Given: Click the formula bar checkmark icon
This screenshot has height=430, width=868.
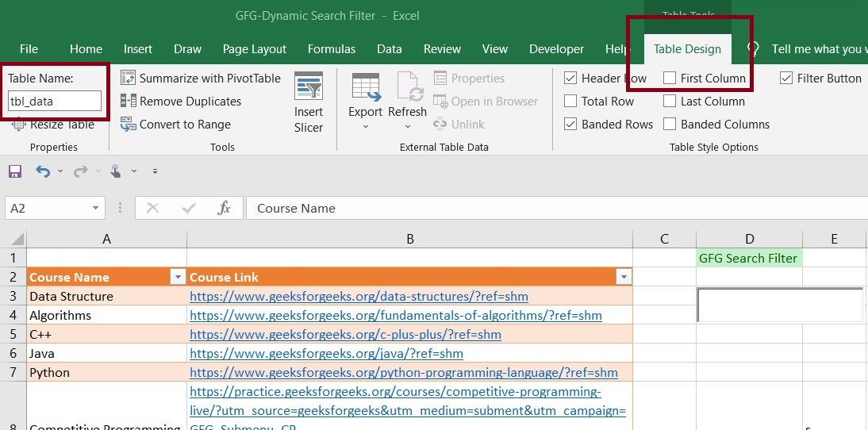Looking at the screenshot, I should [x=189, y=208].
